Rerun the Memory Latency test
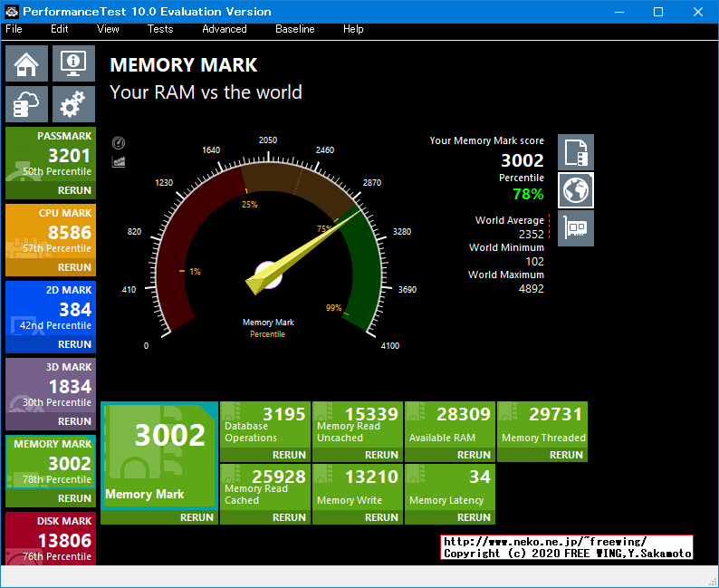719x588 pixels. (x=474, y=517)
